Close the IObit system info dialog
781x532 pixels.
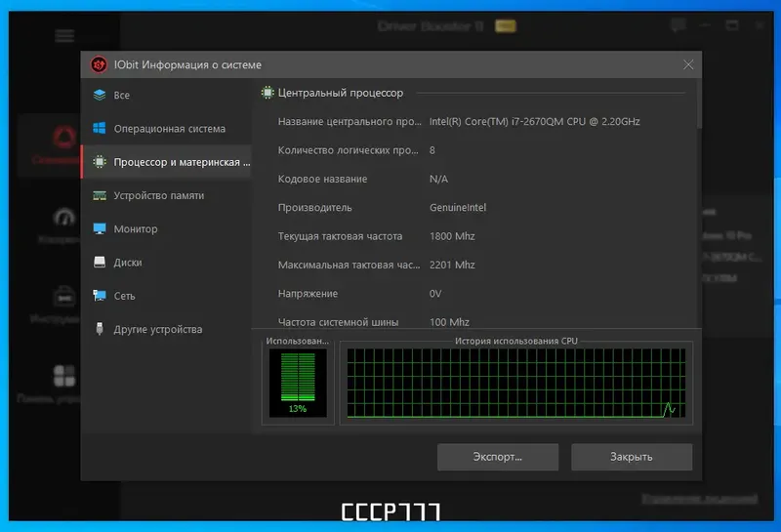click(688, 64)
